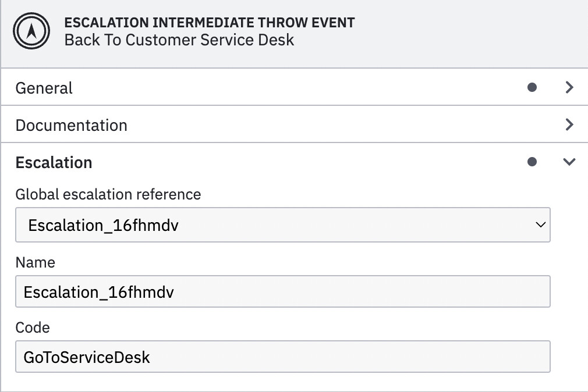Click the escalation intermediate throw event icon
The width and height of the screenshot is (588, 392).
click(31, 31)
